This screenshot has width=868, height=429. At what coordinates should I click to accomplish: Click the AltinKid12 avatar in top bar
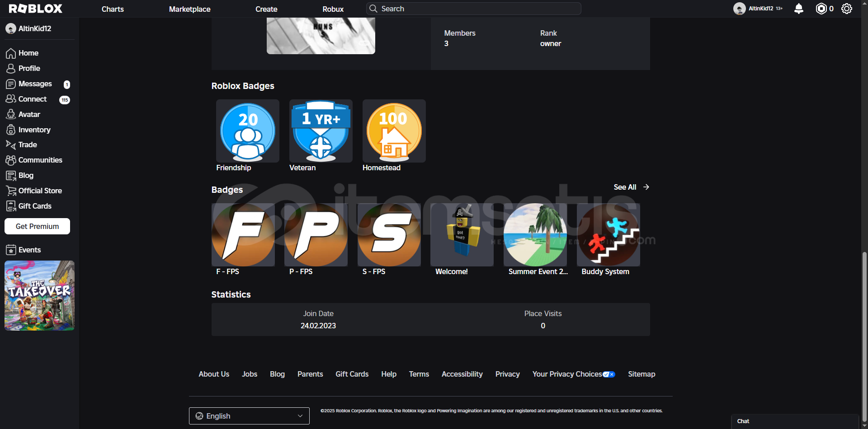point(739,9)
